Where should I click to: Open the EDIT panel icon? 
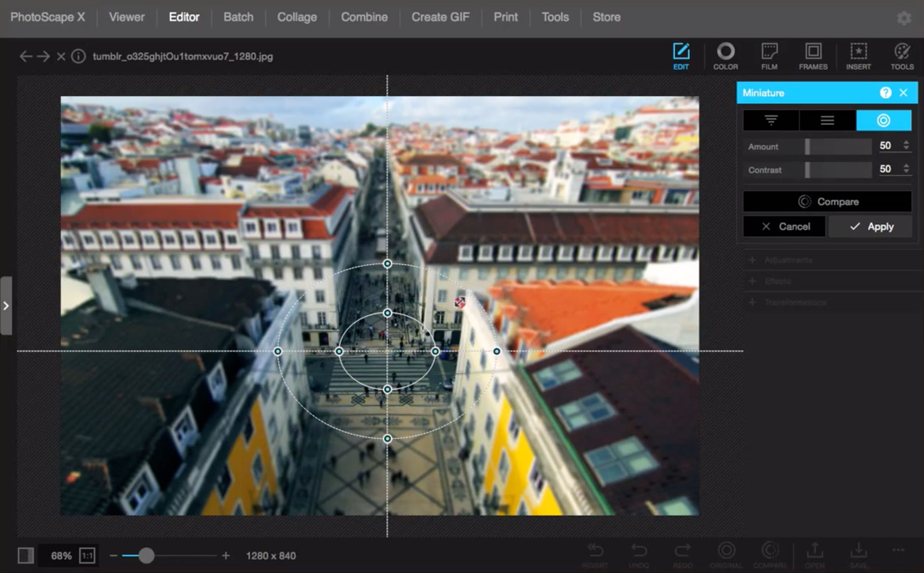click(x=681, y=56)
